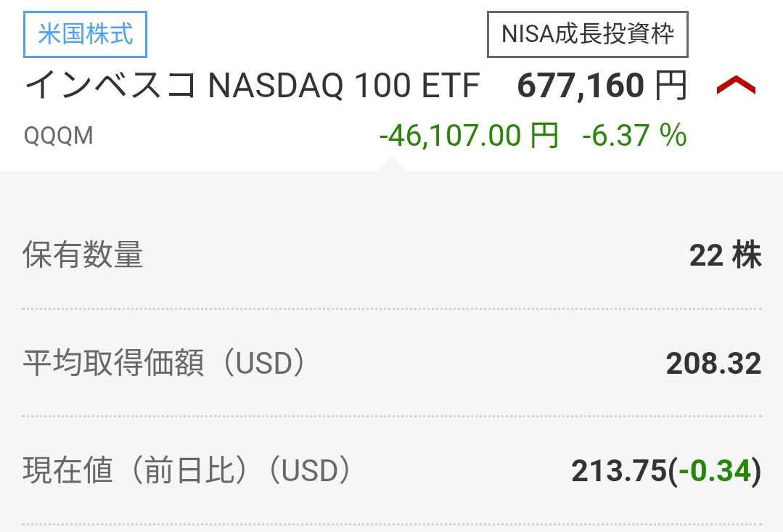
Task: Click the NISA成長投資枠 account label
Action: pos(588,34)
